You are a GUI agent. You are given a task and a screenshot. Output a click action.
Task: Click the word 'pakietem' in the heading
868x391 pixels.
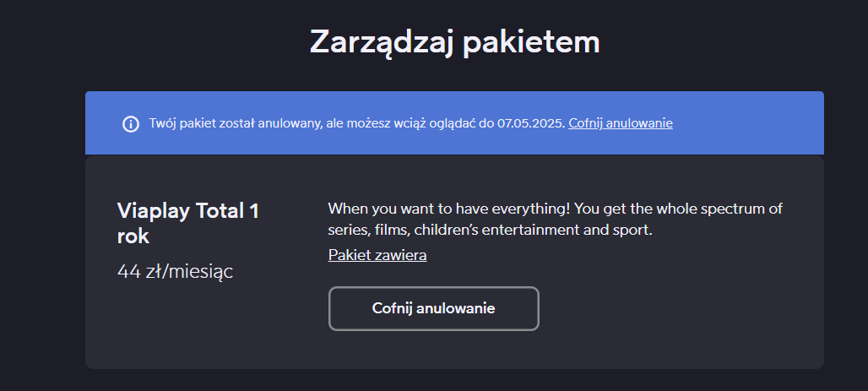531,41
